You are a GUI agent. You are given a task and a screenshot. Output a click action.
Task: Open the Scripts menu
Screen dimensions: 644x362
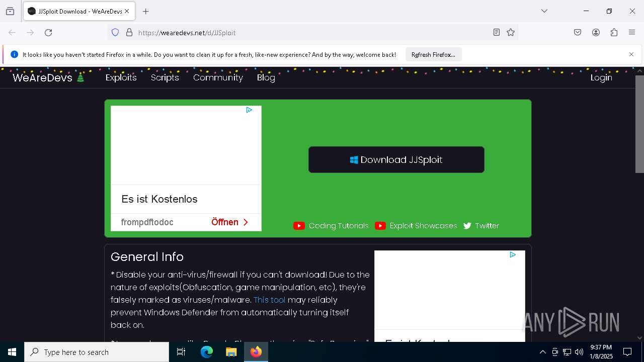click(x=165, y=78)
